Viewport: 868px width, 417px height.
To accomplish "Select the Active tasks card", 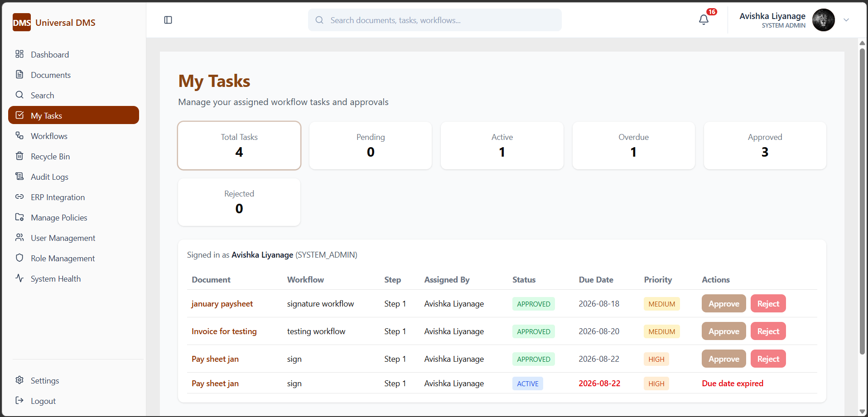I will click(502, 145).
